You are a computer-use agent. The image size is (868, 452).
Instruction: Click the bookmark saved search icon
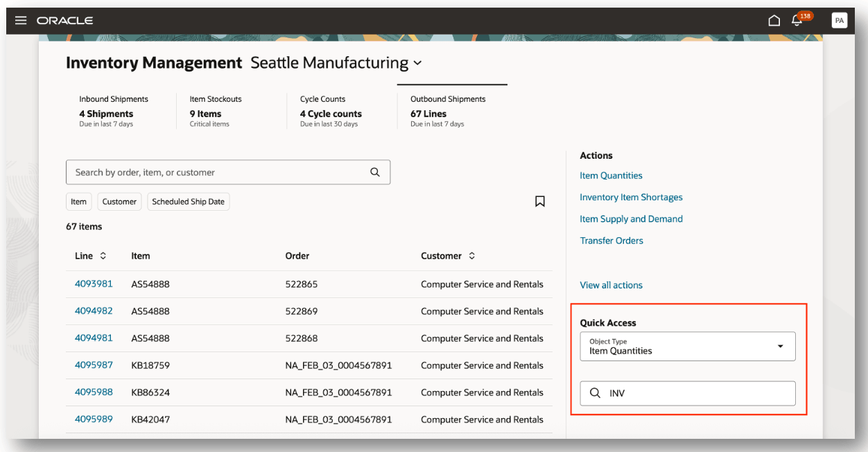[539, 201]
